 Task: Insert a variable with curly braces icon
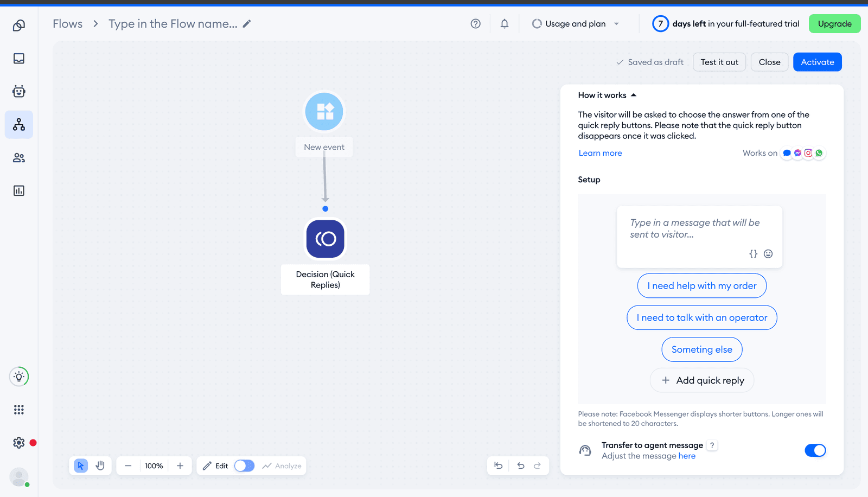click(x=754, y=254)
